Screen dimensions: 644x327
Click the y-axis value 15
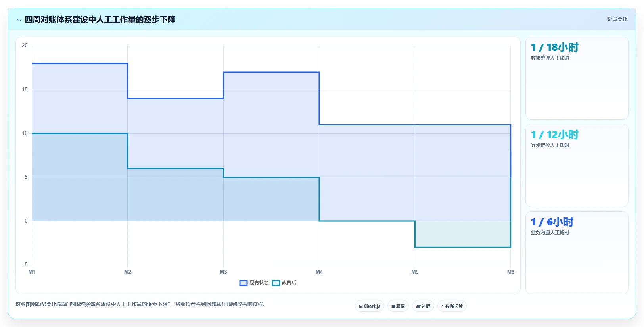click(x=25, y=90)
